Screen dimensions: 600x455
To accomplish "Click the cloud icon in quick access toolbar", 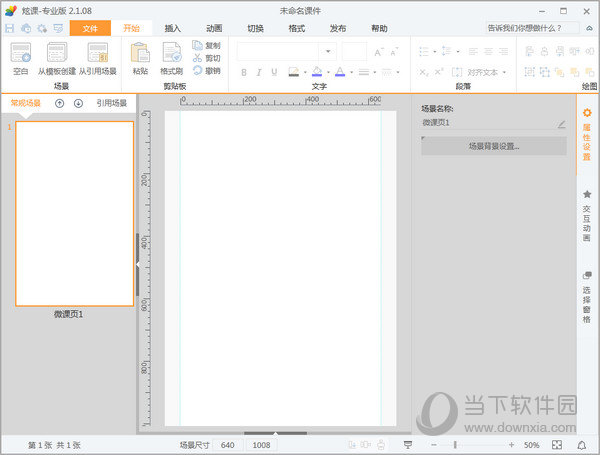I will tap(26, 28).
